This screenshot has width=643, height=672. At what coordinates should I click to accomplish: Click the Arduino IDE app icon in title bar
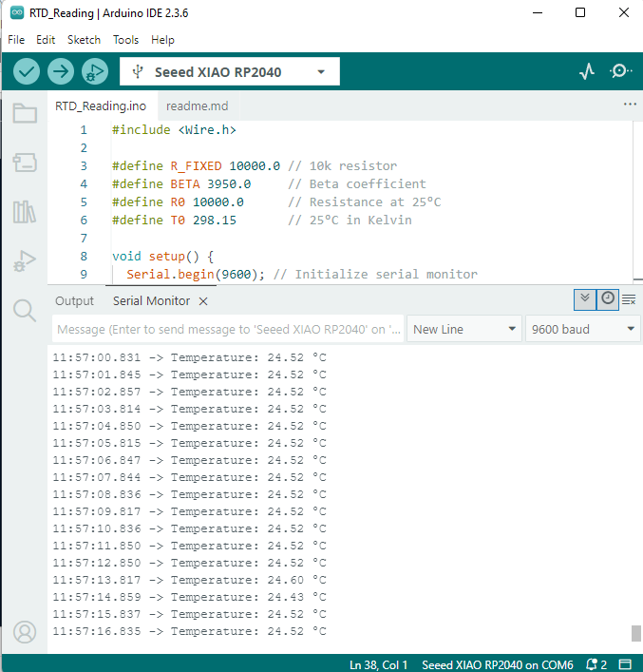coord(17,13)
